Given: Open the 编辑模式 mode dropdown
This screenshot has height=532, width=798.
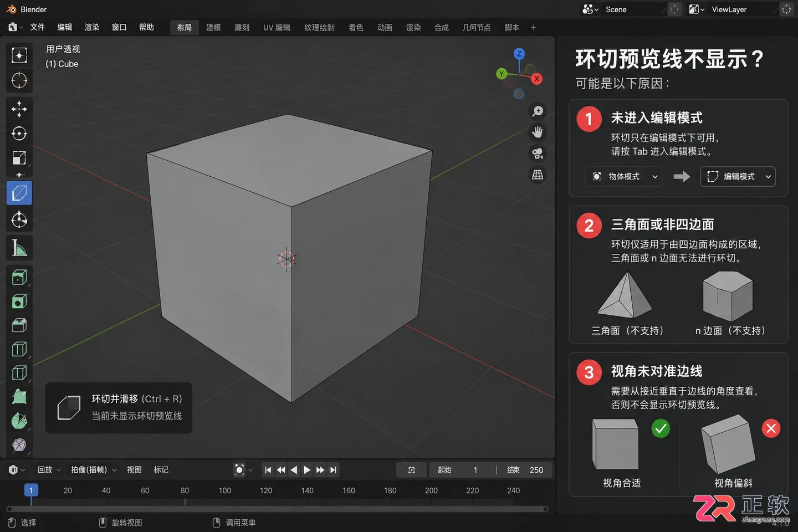Looking at the screenshot, I should coord(738,176).
